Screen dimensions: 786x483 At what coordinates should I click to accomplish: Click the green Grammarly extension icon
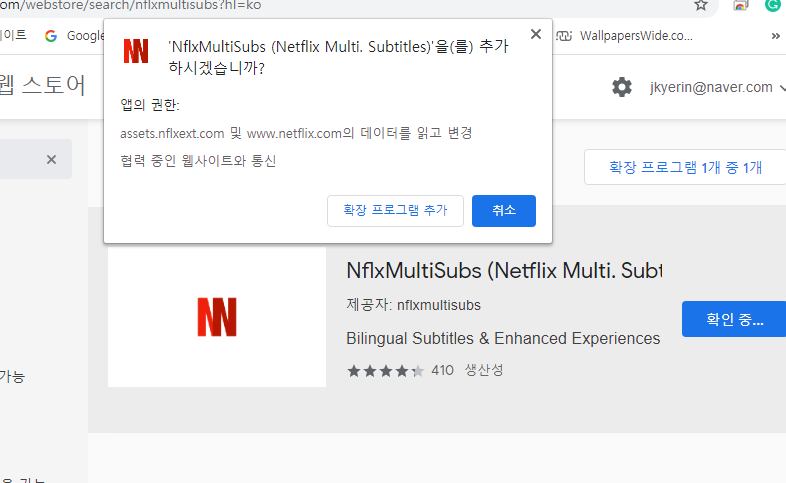tap(773, 5)
